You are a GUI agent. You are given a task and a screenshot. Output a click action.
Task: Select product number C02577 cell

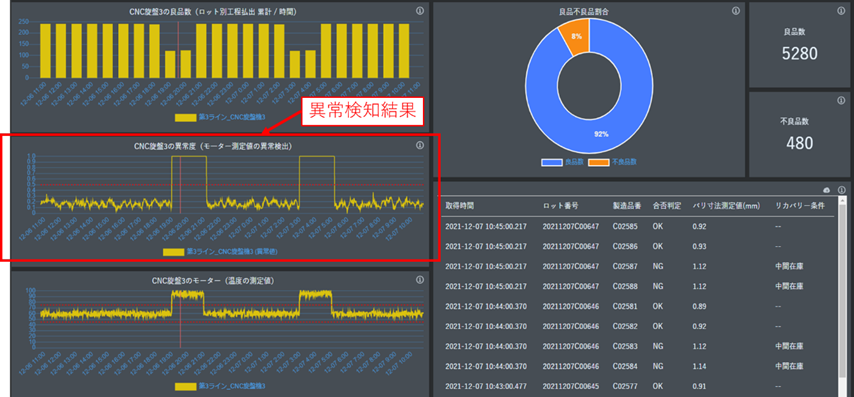[x=624, y=386]
